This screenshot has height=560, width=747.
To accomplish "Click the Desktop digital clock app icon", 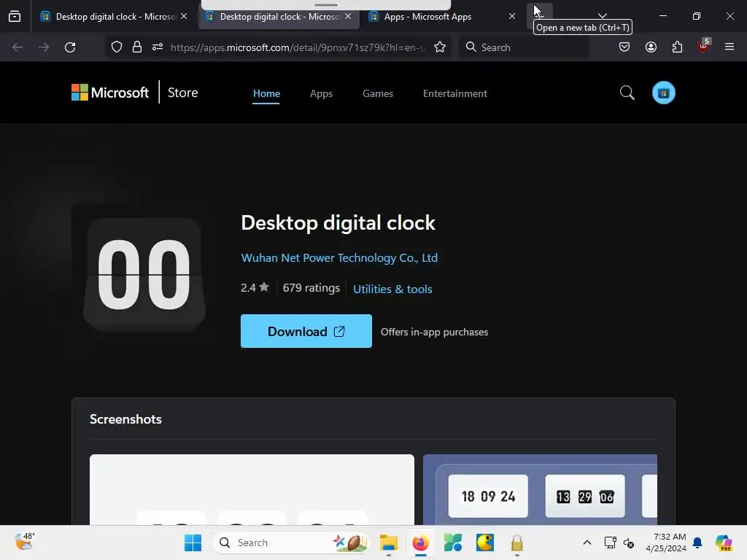I will tap(144, 275).
